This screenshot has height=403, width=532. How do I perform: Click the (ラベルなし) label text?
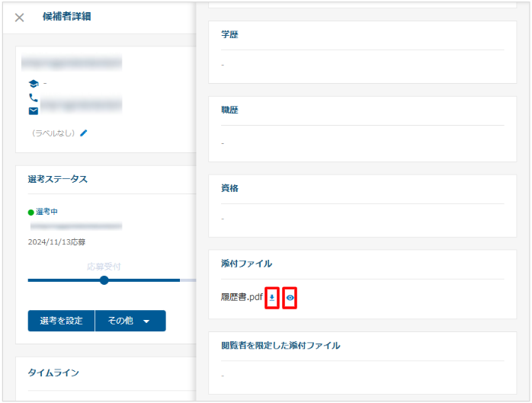tap(53, 133)
